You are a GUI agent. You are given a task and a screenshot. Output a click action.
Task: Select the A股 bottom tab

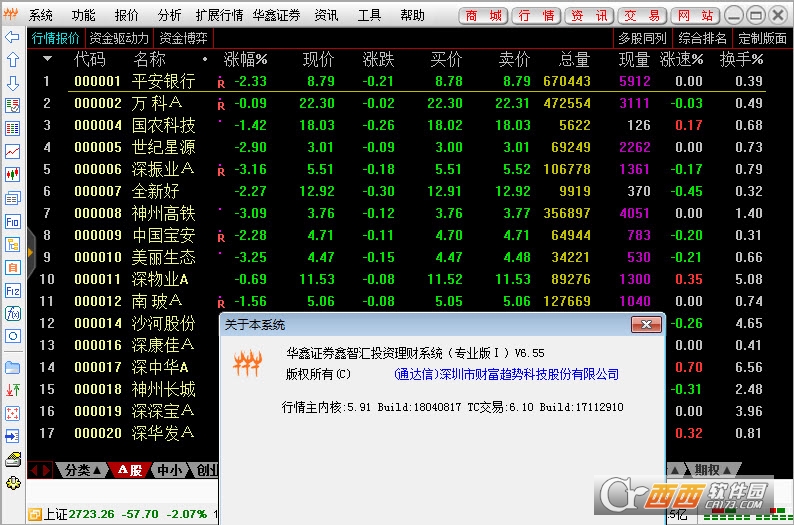(x=130, y=470)
